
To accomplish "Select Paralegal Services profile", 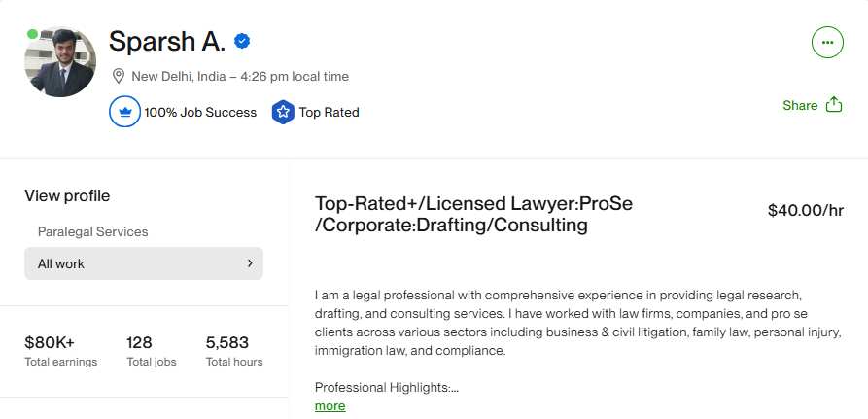I will 92,232.
